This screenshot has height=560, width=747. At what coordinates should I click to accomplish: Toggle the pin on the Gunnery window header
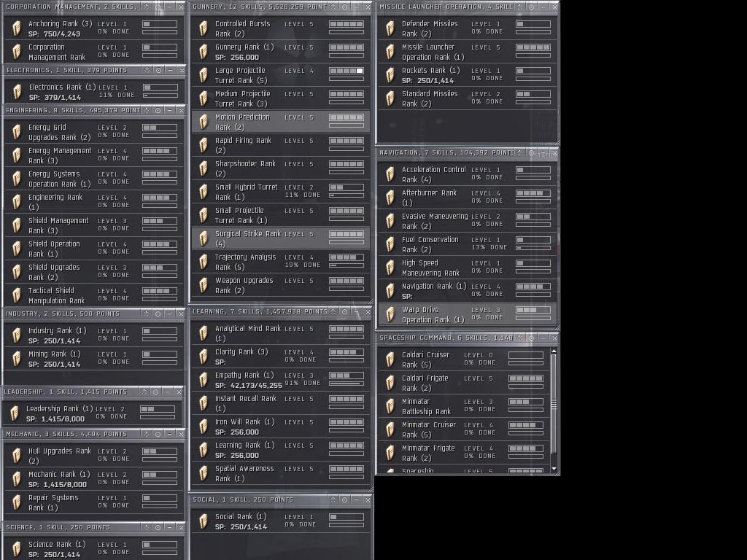coord(344,7)
